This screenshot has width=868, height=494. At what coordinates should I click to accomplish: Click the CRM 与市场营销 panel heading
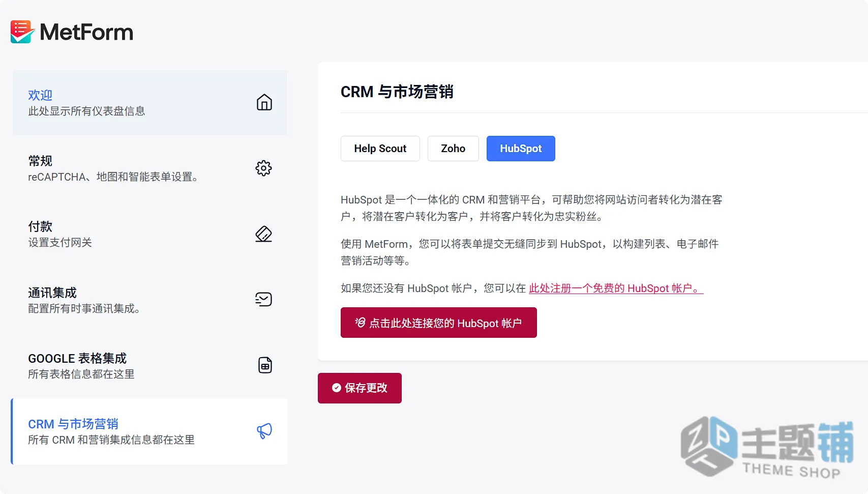pos(397,92)
